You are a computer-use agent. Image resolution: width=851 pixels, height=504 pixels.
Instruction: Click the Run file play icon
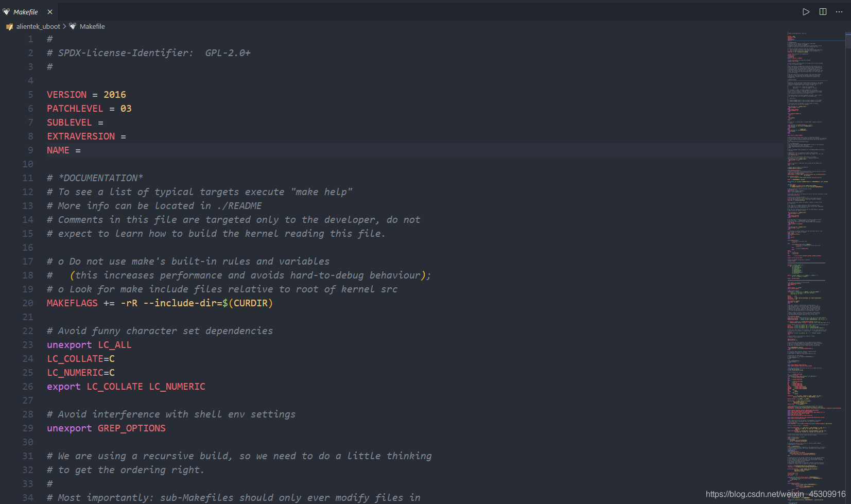click(x=806, y=12)
